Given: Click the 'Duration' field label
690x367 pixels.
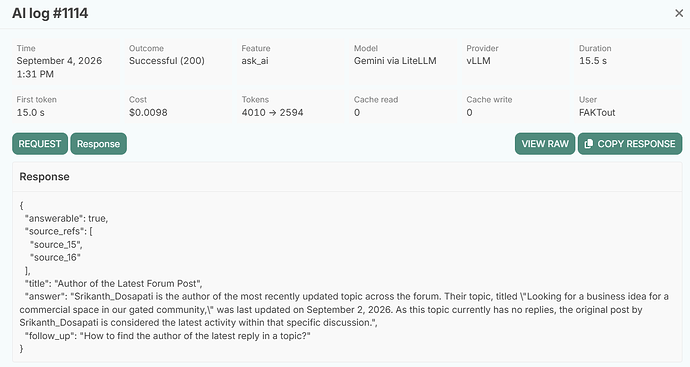Looking at the screenshot, I should pyautogui.click(x=595, y=48).
